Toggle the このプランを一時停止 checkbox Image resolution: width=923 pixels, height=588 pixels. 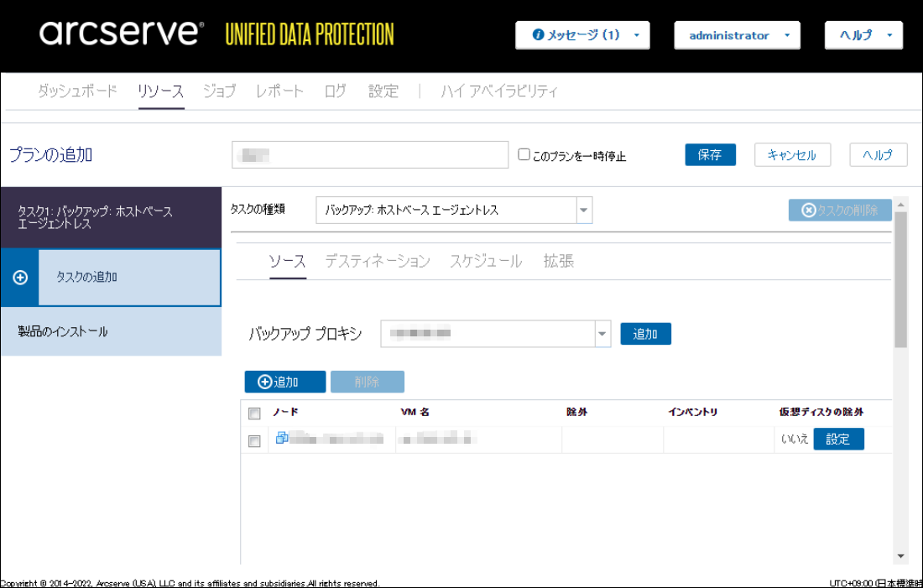coord(524,154)
